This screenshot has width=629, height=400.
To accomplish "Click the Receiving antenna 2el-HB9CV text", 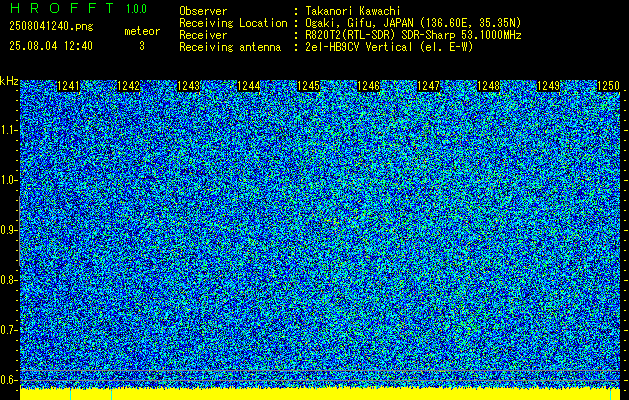I will click(389, 47).
